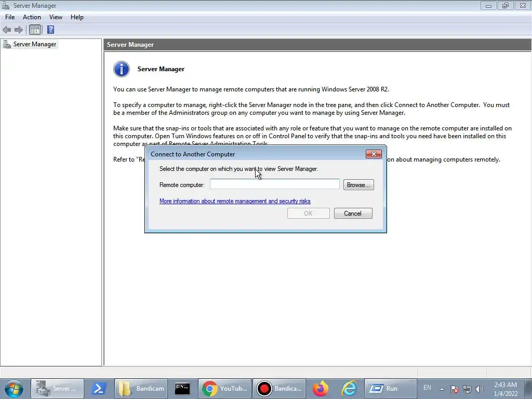Open remote management security risks link

(235, 201)
